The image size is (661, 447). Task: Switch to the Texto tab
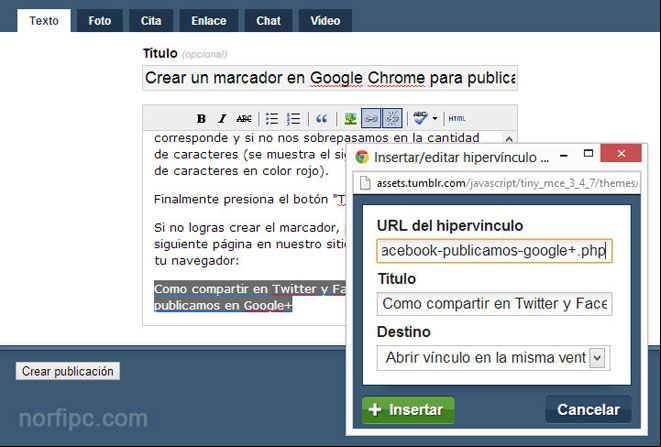coord(44,21)
